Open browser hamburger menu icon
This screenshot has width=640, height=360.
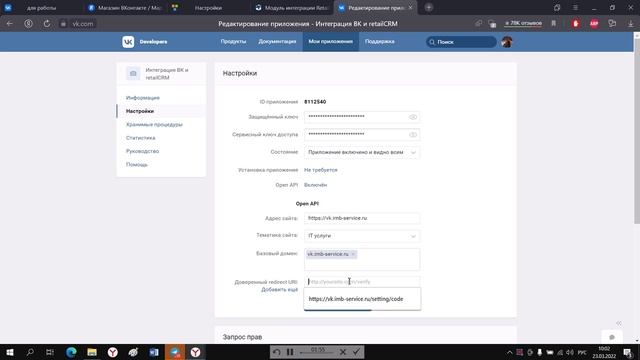tap(575, 8)
